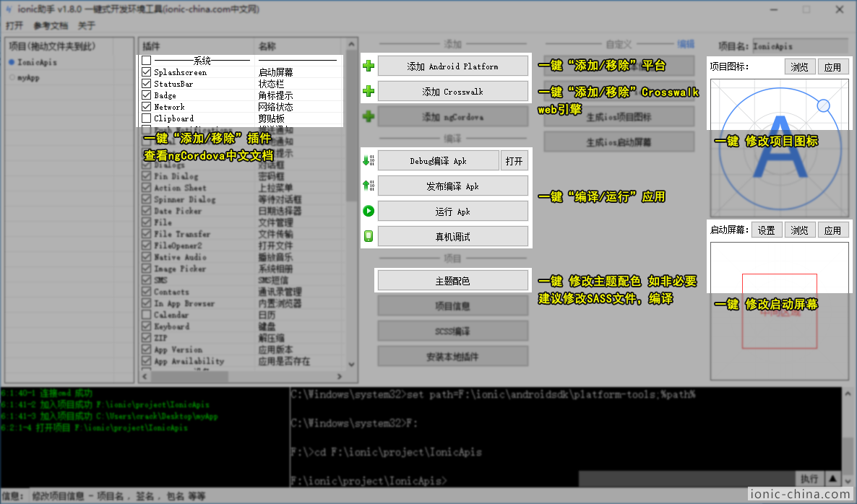Click the 生成ios项目图标 button
857x504 pixels.
[x=619, y=116]
